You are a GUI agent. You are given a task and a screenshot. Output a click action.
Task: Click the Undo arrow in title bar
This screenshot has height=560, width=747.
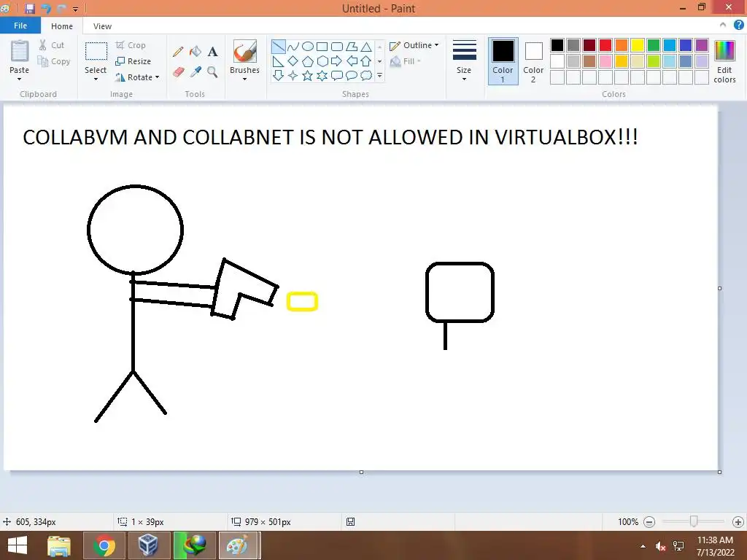46,9
